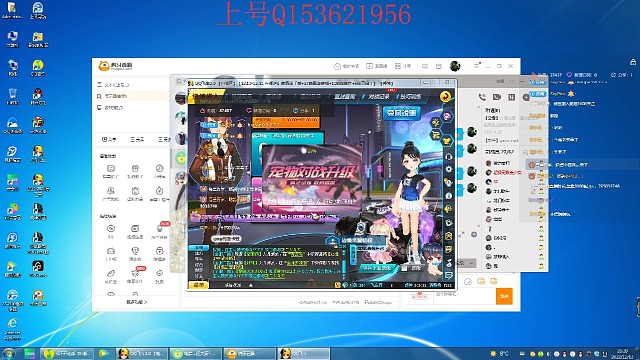Start a video call in the QQ chat window
The height and width of the screenshot is (360, 640).
(497, 97)
